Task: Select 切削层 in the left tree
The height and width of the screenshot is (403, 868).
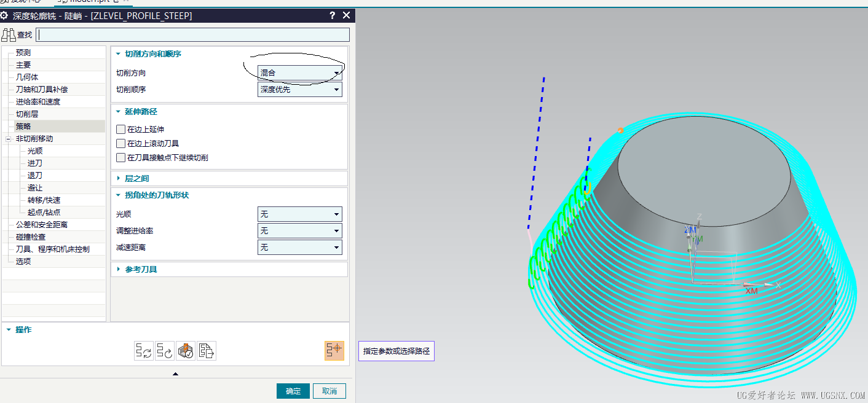Action: point(27,114)
